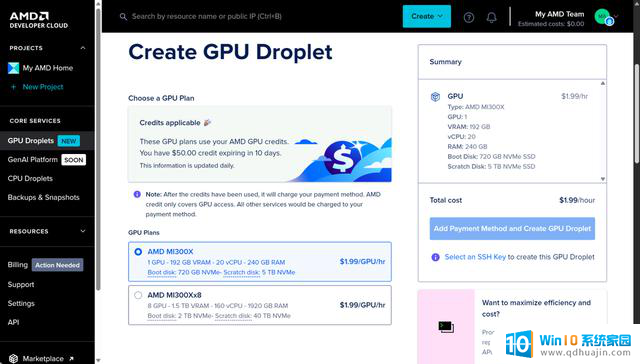The image size is (640, 364).
Task: Open Backups & Snapshots in sidebar
Action: [x=44, y=198]
